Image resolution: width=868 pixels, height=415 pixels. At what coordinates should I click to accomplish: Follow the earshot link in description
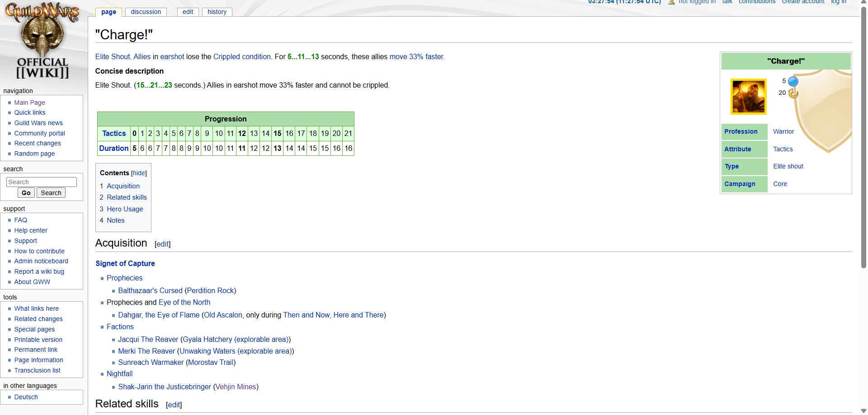click(172, 56)
